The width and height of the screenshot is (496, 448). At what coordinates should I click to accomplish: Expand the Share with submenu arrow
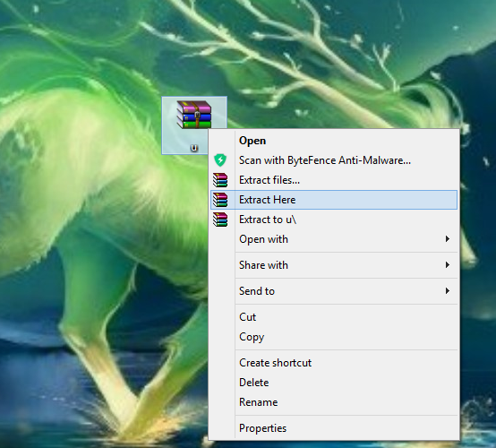coord(448,265)
